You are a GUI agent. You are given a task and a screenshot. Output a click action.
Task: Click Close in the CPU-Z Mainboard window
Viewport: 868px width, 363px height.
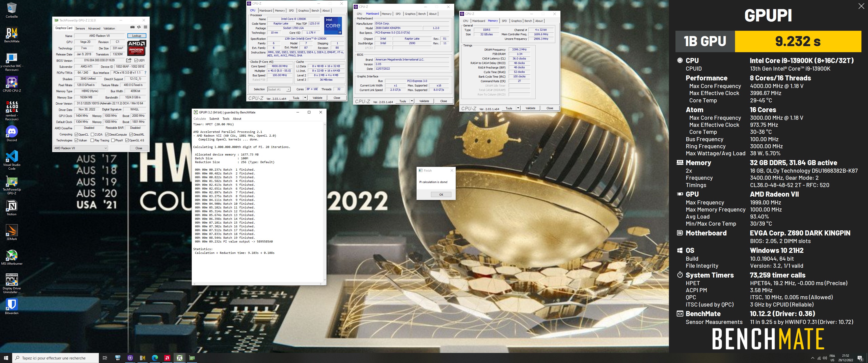pyautogui.click(x=443, y=101)
